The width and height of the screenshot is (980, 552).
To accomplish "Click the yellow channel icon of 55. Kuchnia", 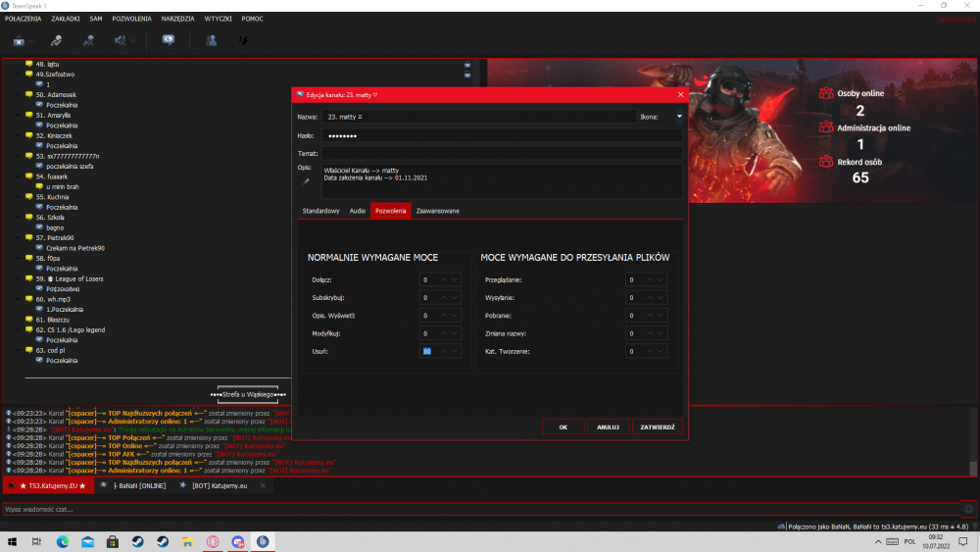I will coord(28,196).
